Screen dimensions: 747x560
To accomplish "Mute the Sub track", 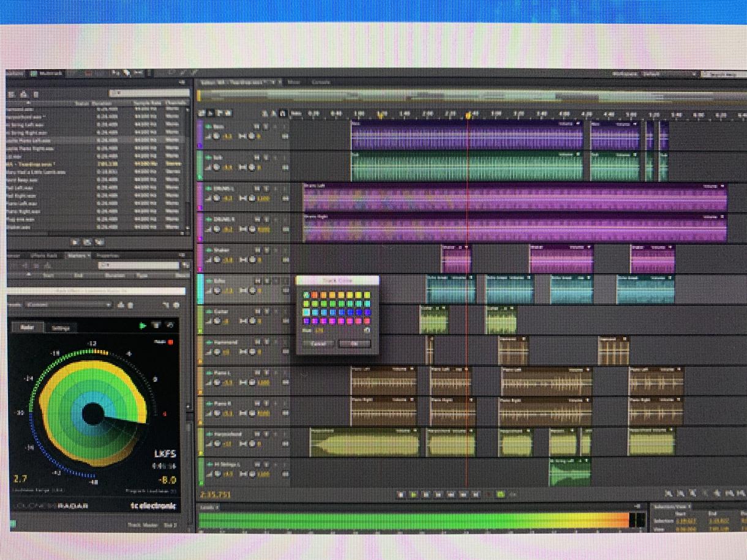I will click(x=257, y=157).
